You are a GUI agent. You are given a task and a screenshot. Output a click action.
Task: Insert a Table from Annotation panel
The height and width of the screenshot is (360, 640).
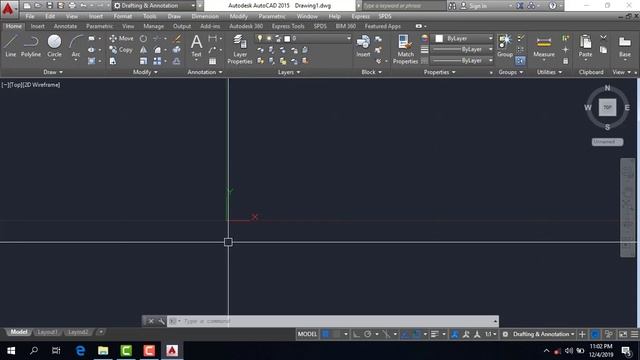213,61
